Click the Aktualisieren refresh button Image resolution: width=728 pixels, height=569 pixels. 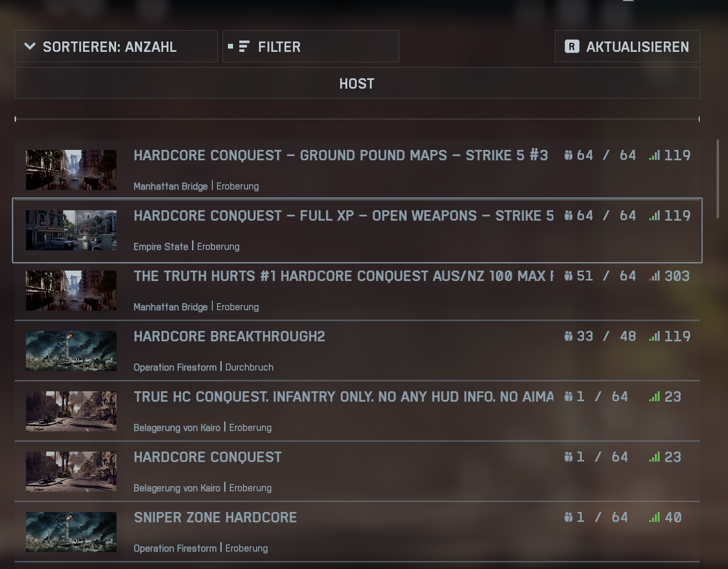pyautogui.click(x=627, y=46)
